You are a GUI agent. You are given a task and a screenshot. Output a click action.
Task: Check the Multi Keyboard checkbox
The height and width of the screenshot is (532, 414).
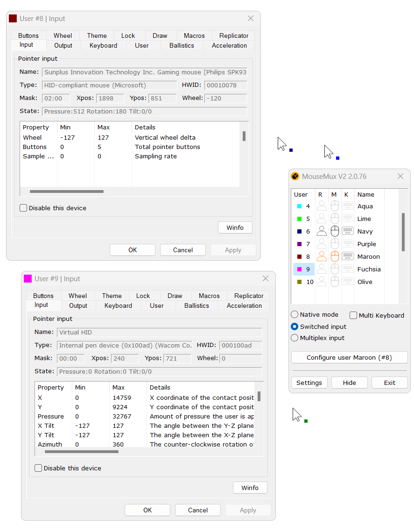click(x=354, y=315)
